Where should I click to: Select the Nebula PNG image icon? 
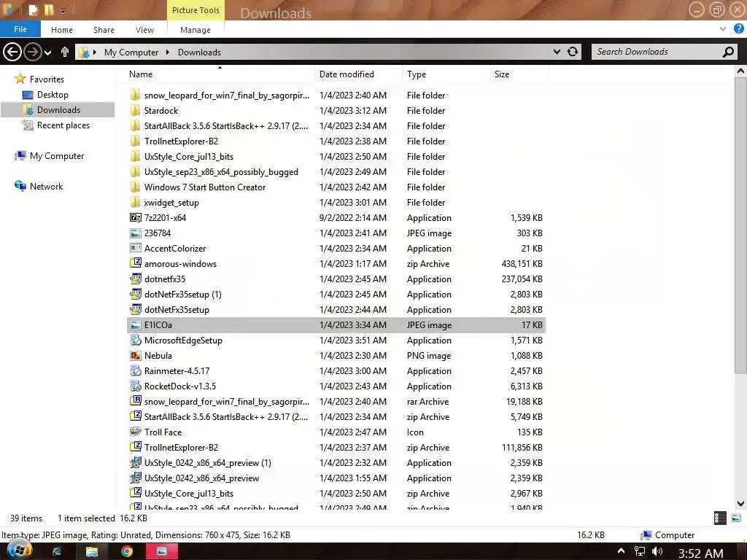pos(135,355)
